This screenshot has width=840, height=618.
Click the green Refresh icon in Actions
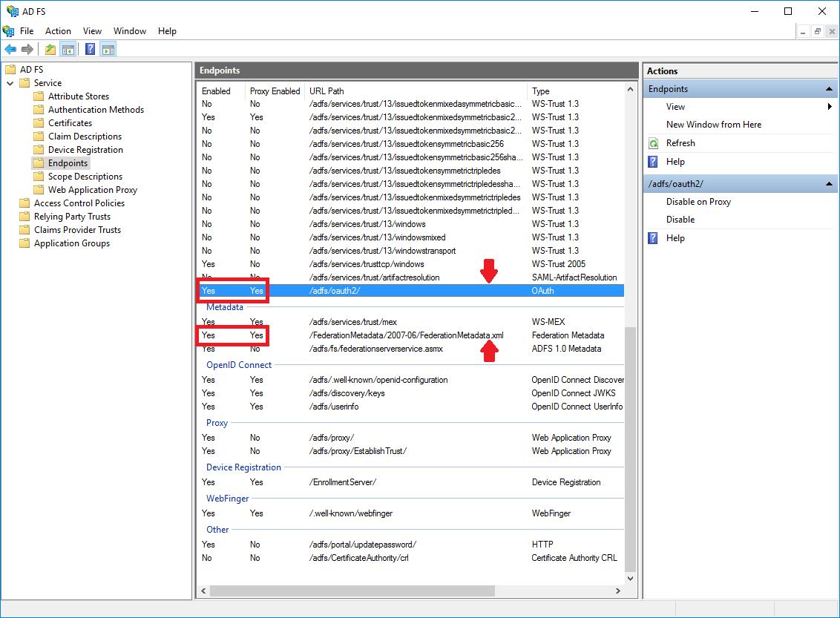point(653,143)
